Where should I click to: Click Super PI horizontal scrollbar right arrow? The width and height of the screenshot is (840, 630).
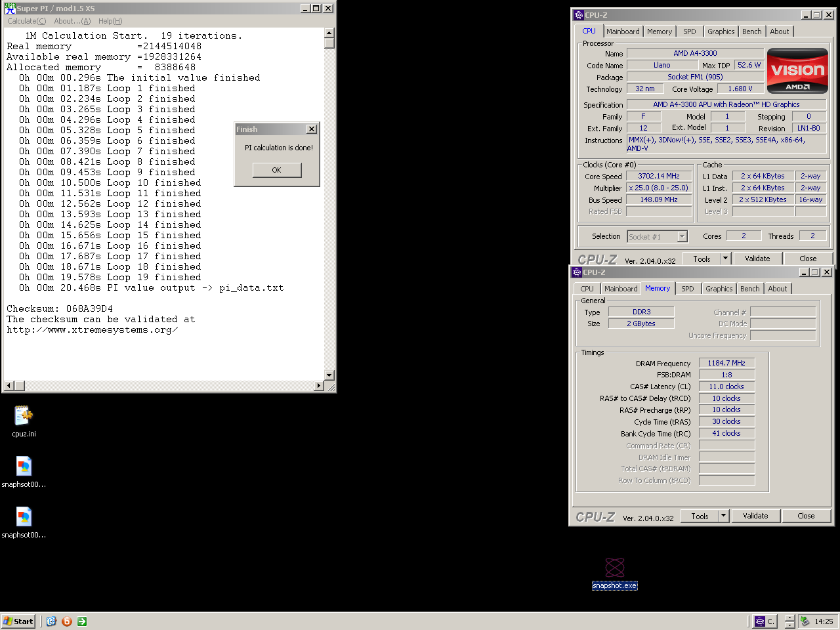click(319, 386)
